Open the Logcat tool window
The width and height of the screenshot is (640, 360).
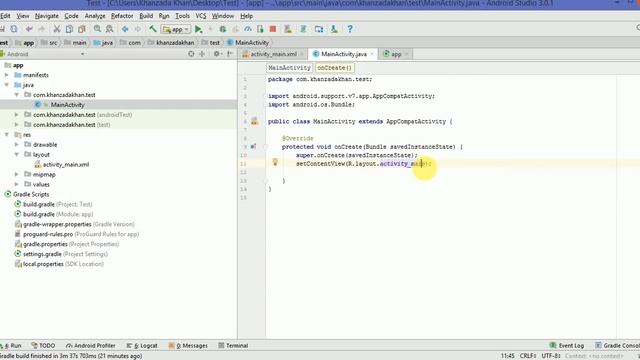pyautogui.click(x=142, y=345)
